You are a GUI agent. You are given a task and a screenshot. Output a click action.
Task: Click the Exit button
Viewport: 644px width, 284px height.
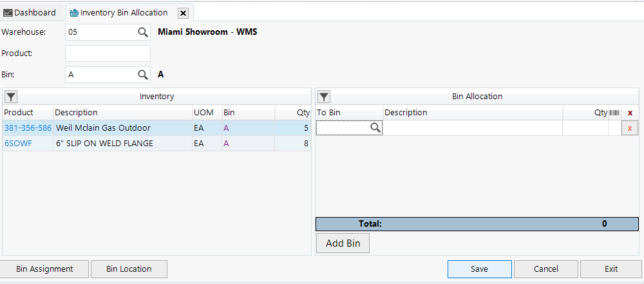coord(611,269)
